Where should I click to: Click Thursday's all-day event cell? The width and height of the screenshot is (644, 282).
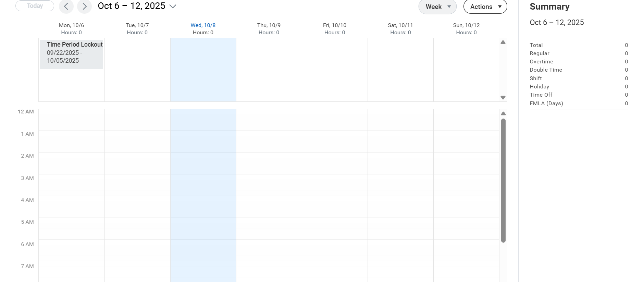coord(269,70)
